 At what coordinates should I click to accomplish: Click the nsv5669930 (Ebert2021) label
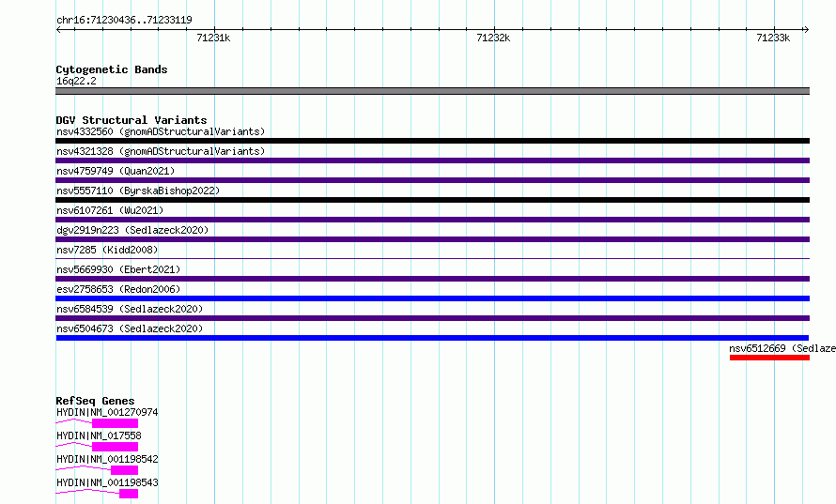[x=118, y=269]
